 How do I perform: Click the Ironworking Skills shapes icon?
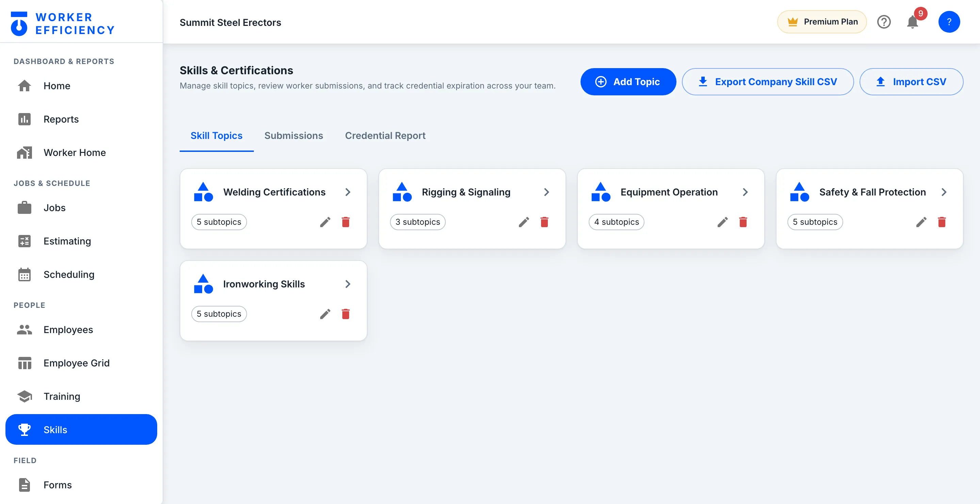coord(203,284)
